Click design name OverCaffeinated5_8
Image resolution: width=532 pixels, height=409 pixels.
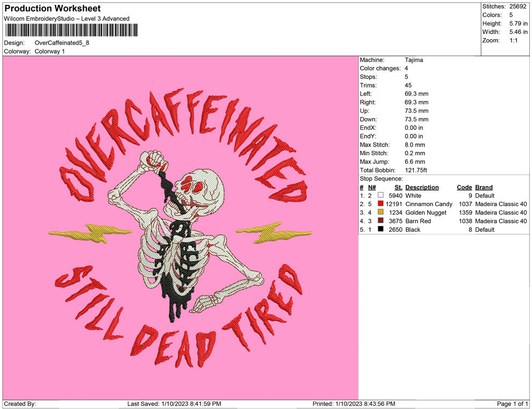(x=62, y=43)
